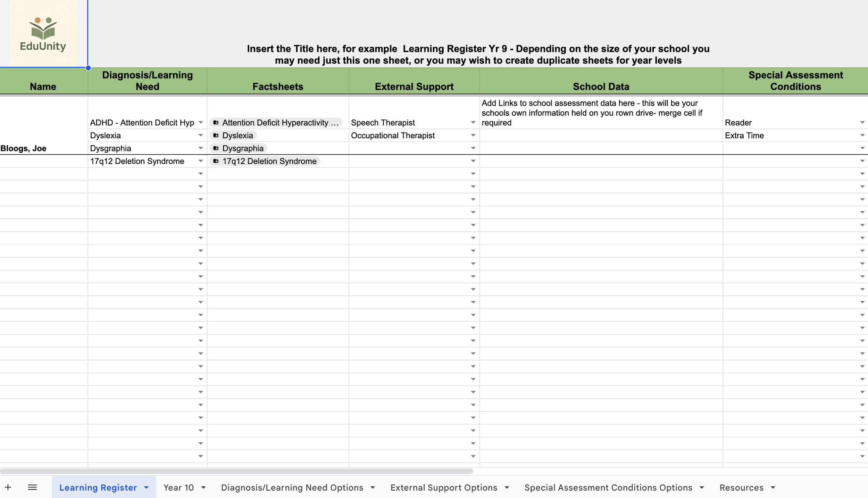The image size is (868, 498).
Task: Select the Diagnosis/Learning Need header cell
Action: 148,81
